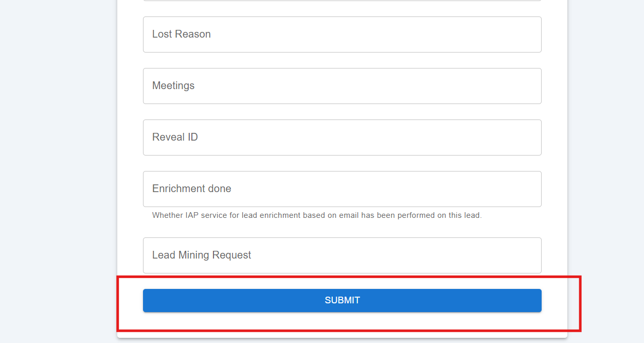Click into the Enrichment done field
Viewport: 644px width, 343px height.
click(342, 189)
